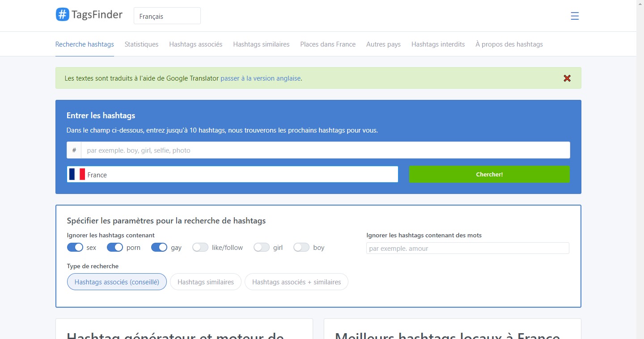Enable the like/follow filter toggle
The height and width of the screenshot is (339, 644).
200,248
